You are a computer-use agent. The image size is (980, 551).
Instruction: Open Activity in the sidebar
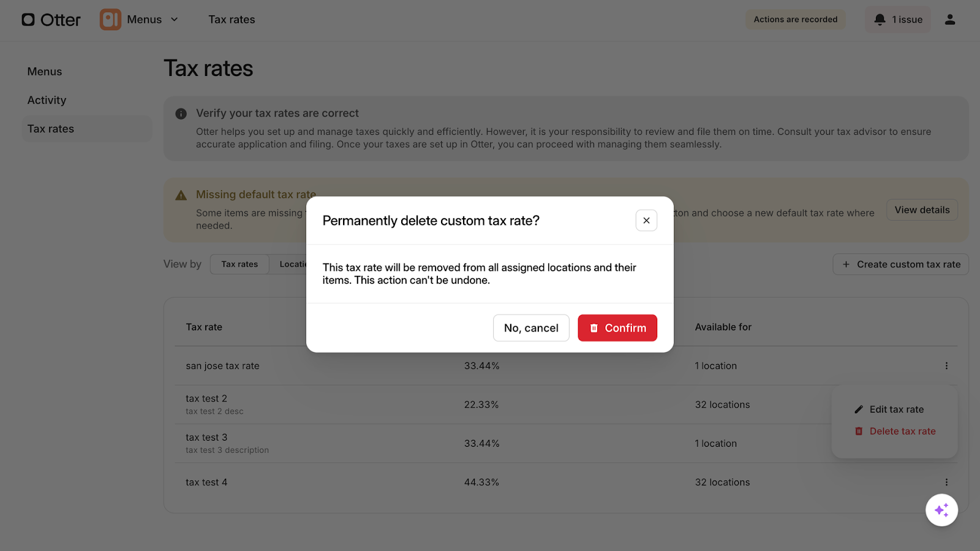coord(47,101)
